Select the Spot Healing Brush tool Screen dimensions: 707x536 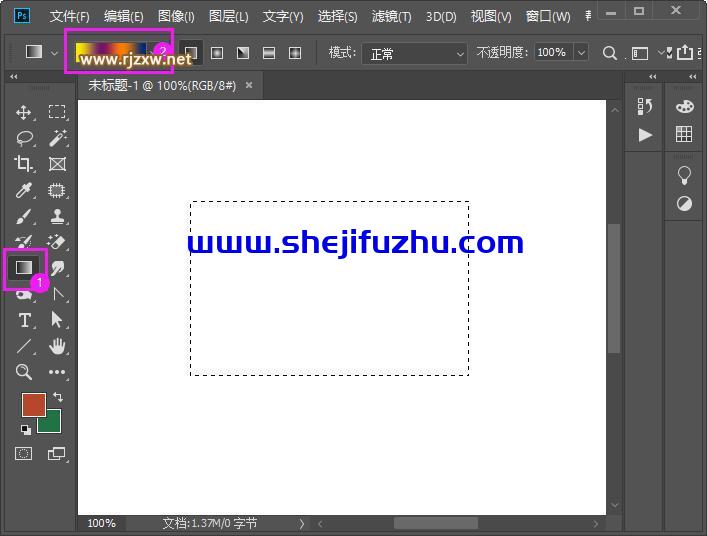56,191
